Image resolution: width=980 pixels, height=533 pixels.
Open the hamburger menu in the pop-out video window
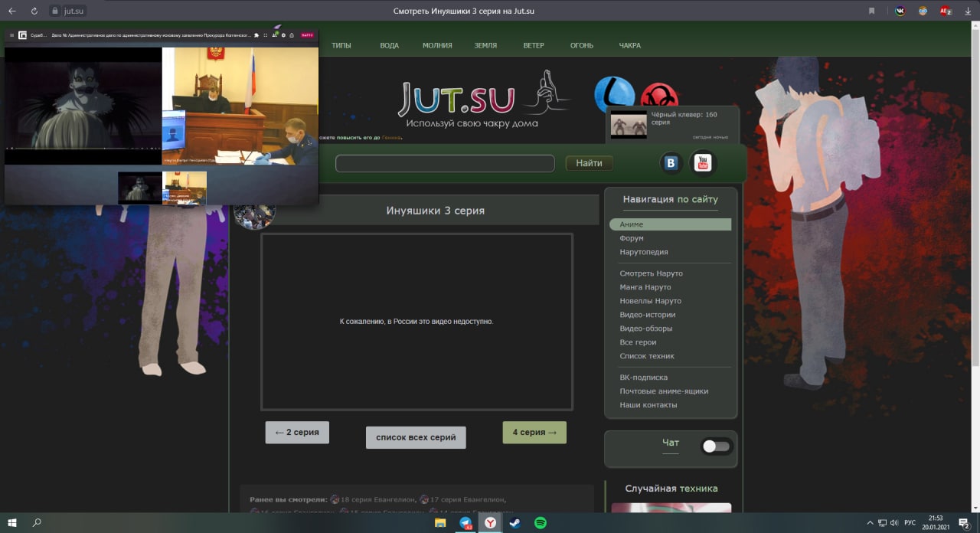tap(11, 35)
